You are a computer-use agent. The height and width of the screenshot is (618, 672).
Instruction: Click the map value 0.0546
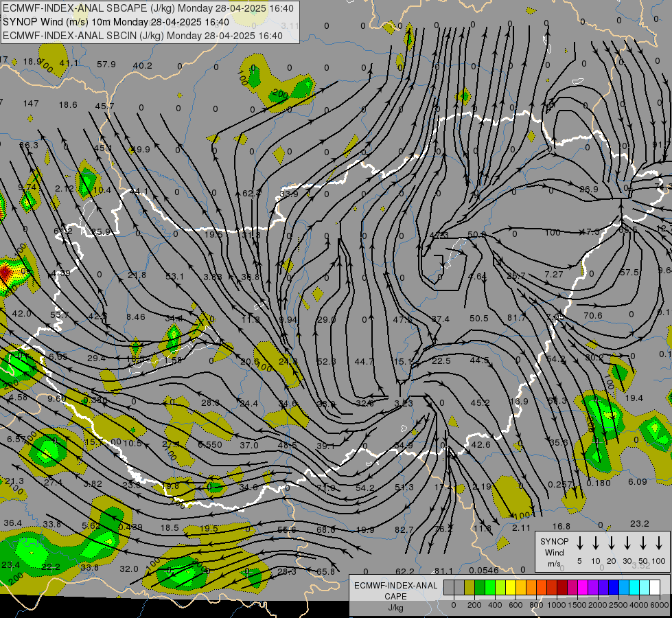[484, 570]
